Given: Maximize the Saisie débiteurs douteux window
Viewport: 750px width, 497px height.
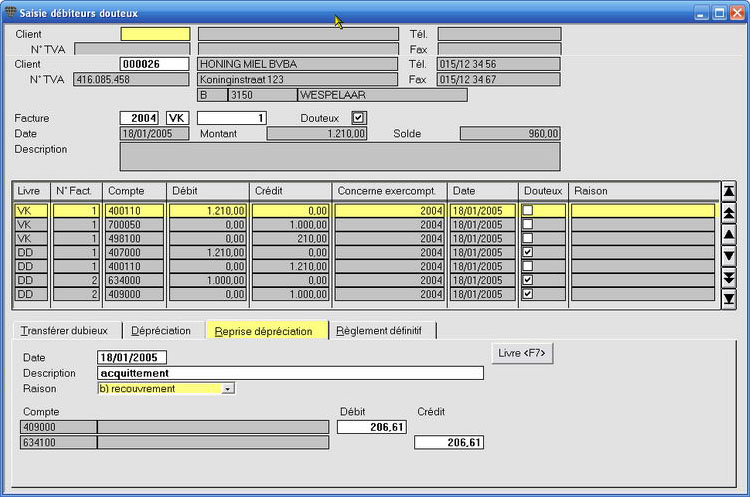Looking at the screenshot, I should pyautogui.click(x=719, y=13).
